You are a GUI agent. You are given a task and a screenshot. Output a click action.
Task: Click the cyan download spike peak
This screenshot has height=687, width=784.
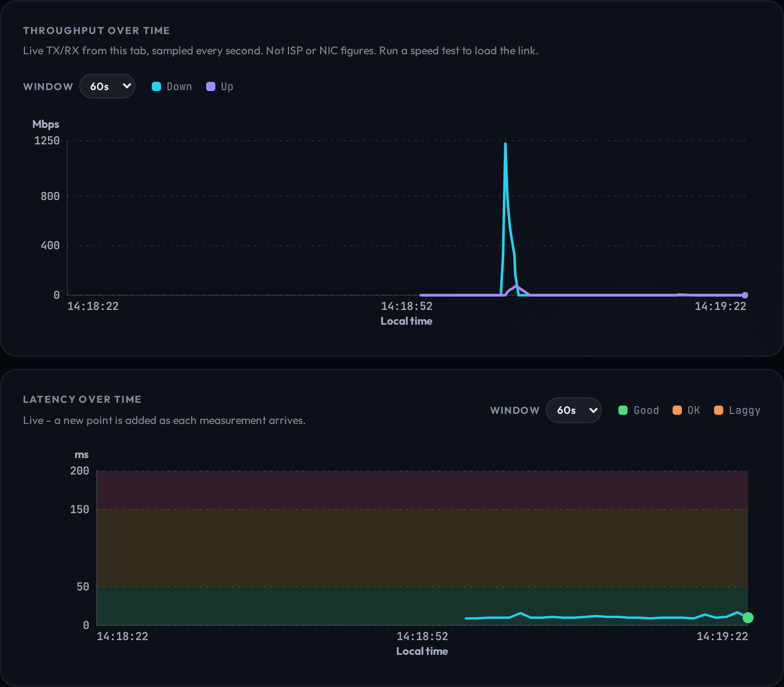point(505,144)
